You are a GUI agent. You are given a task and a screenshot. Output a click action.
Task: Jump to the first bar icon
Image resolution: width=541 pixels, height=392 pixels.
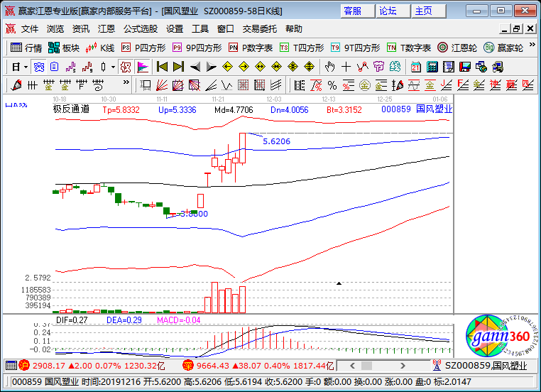[x=162, y=67]
